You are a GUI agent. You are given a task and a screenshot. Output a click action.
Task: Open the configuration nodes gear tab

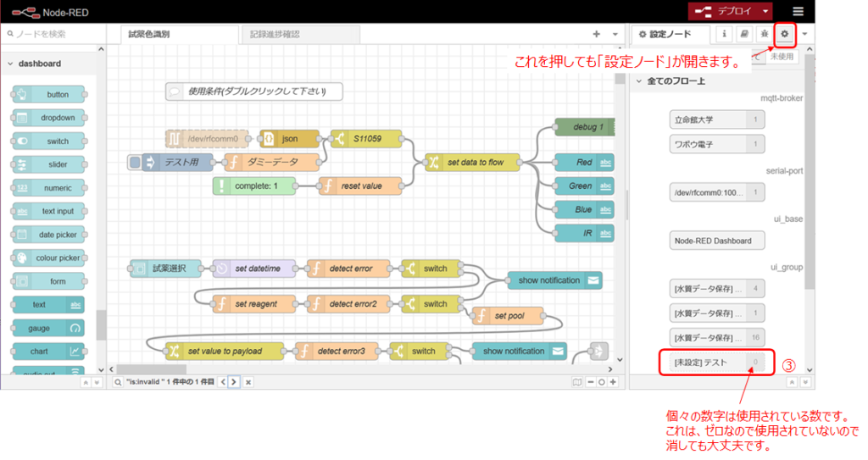[785, 34]
